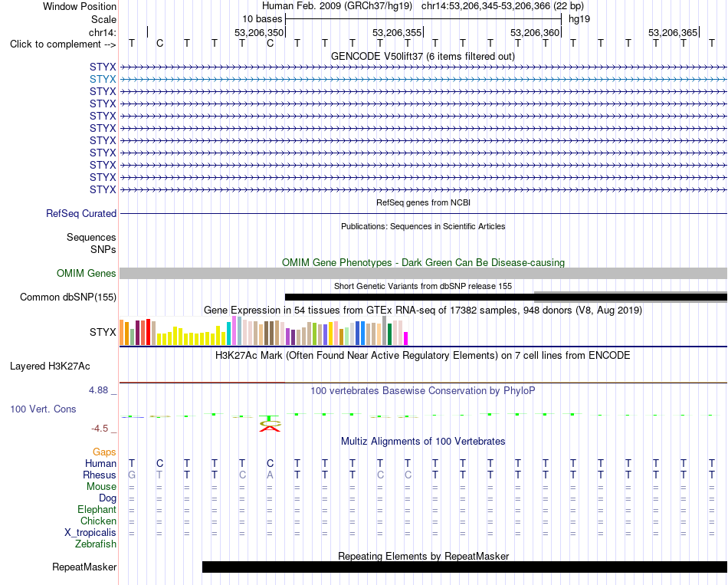Click the gray OMIM Genes bar
728x585 pixels.
(423, 273)
